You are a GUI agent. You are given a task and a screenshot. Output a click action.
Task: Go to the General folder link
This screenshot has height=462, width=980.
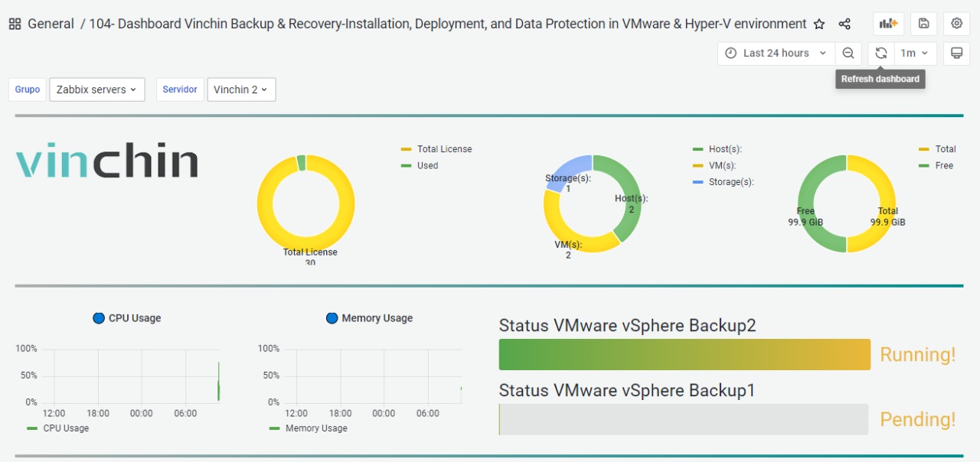click(x=51, y=24)
